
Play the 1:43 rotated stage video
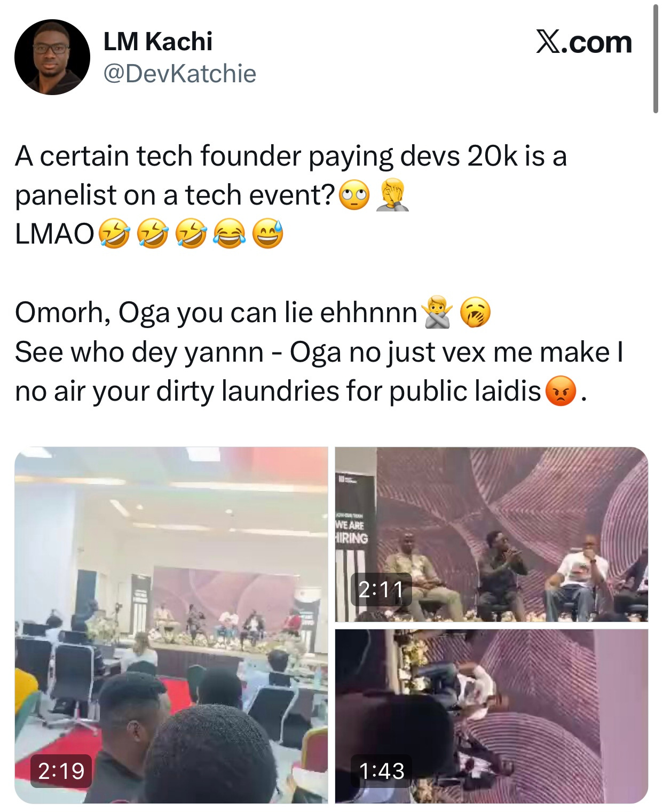(x=492, y=716)
